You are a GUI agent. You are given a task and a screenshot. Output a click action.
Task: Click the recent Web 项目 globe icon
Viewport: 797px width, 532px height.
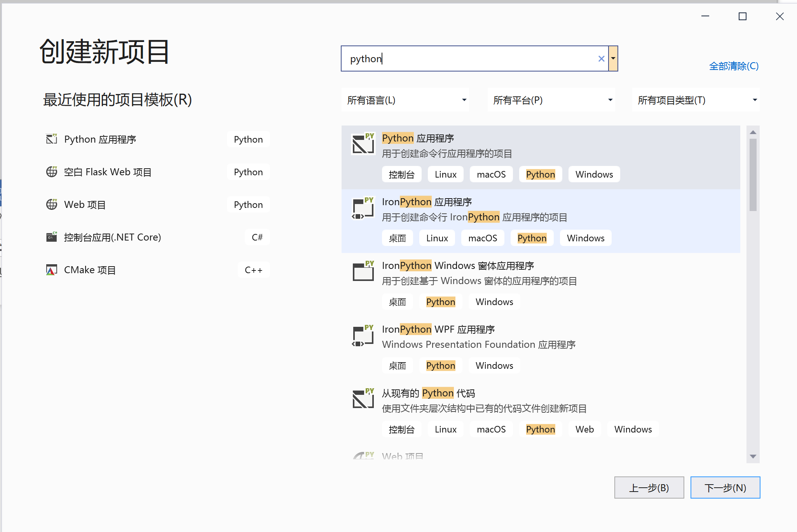52,204
